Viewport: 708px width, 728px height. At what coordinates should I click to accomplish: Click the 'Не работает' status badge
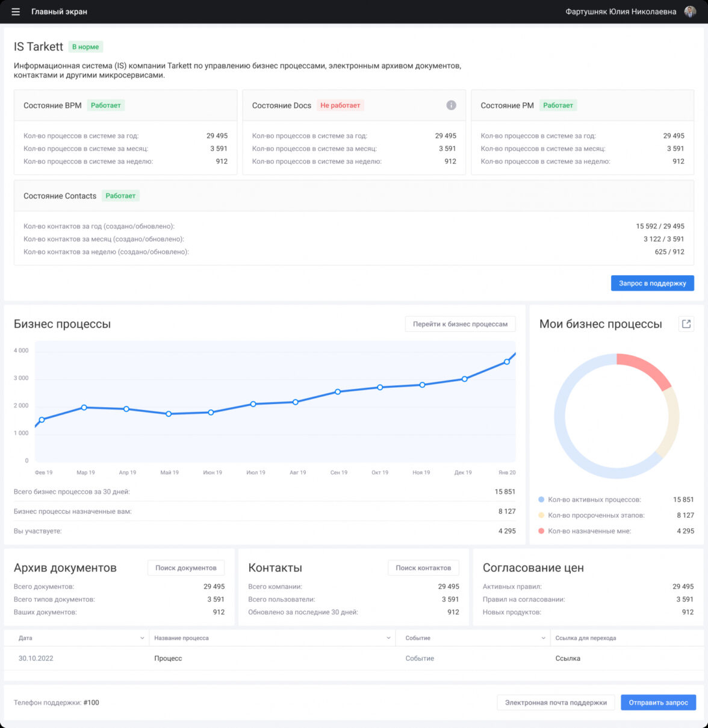(340, 105)
